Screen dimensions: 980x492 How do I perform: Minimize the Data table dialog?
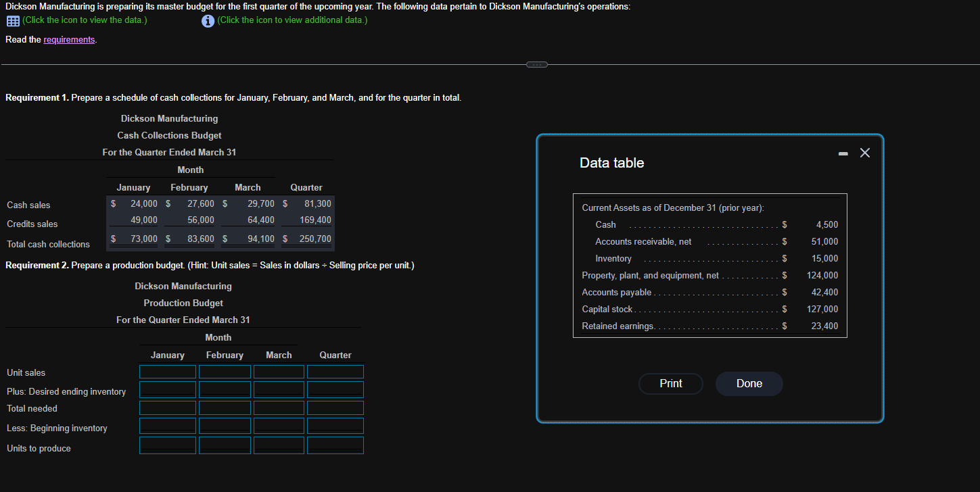[844, 153]
